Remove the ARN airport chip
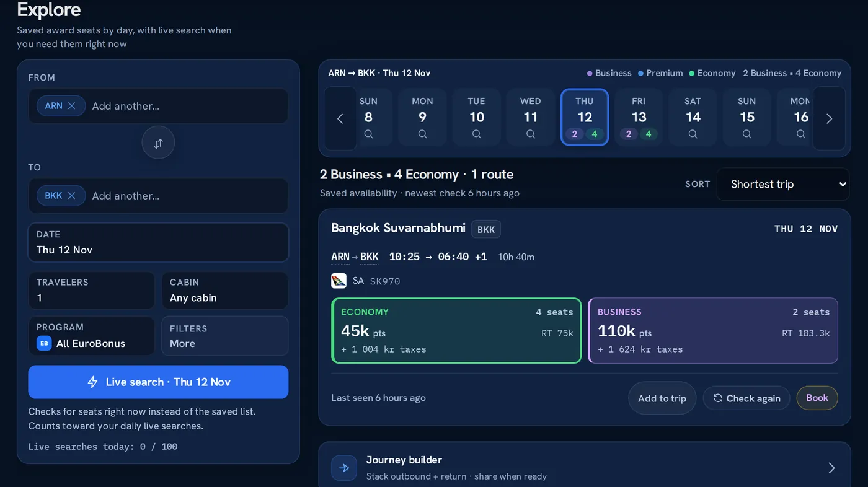The width and height of the screenshot is (868, 487). pos(72,106)
